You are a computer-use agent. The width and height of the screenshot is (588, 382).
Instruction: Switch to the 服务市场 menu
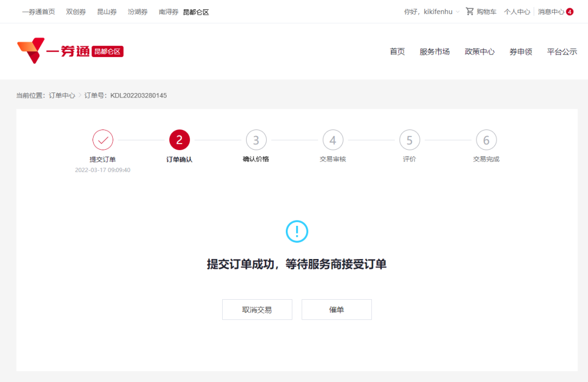click(434, 51)
